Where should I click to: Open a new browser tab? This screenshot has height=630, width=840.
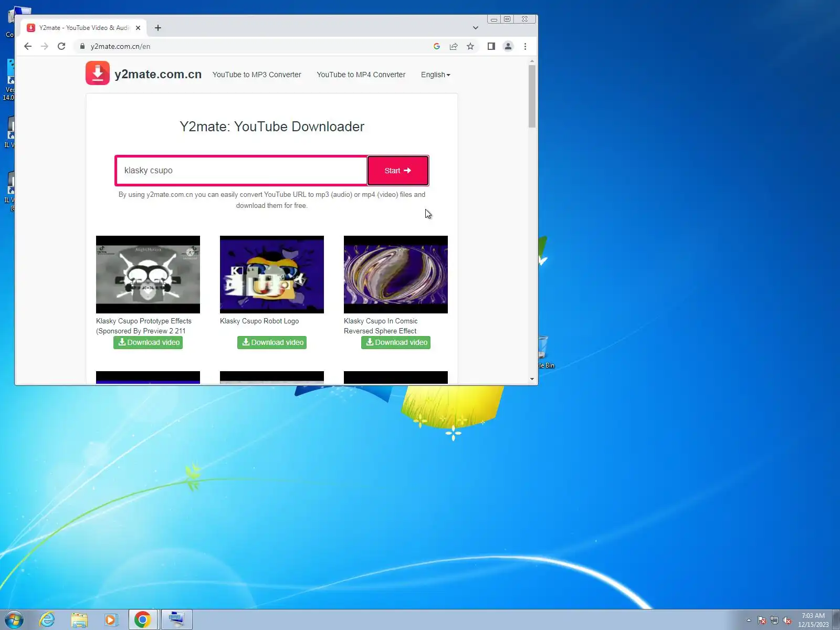coord(158,28)
